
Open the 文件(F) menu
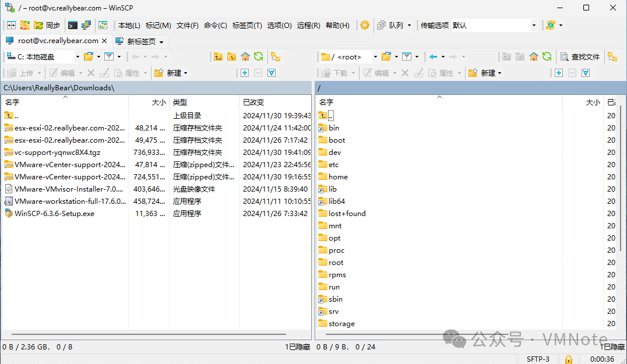[x=188, y=25]
